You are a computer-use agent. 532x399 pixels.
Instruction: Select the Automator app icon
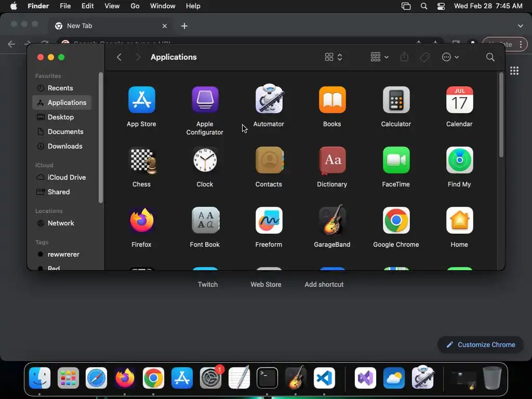click(x=269, y=99)
